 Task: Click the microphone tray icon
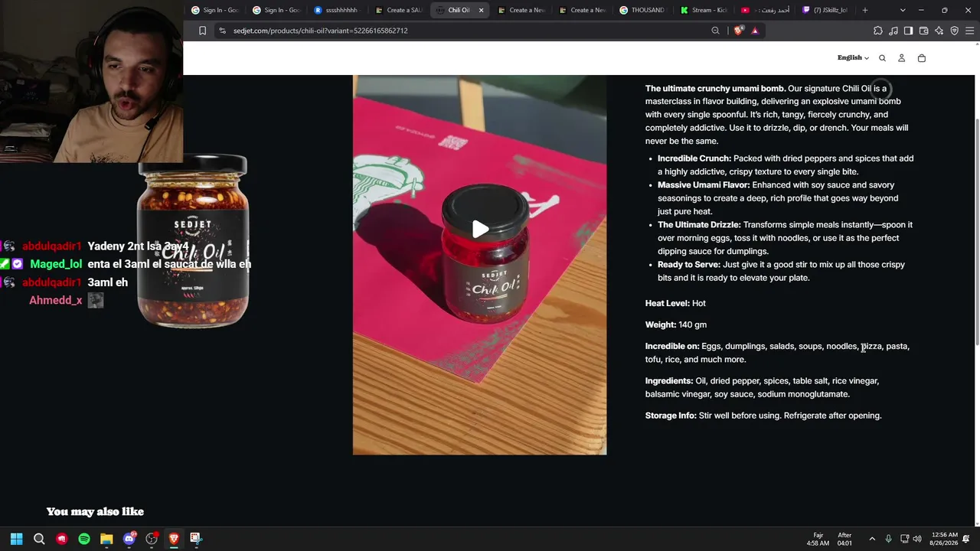coord(888,539)
